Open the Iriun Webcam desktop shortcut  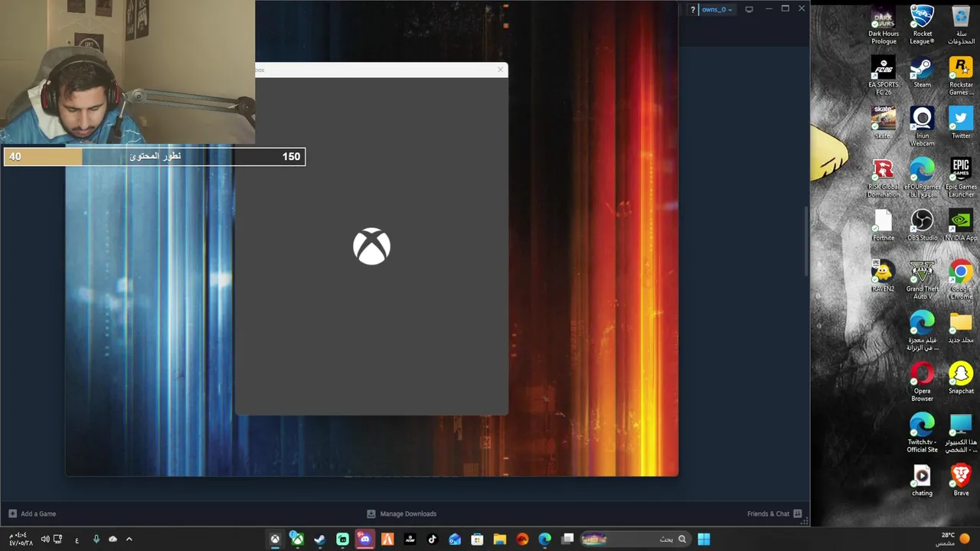[x=922, y=127]
